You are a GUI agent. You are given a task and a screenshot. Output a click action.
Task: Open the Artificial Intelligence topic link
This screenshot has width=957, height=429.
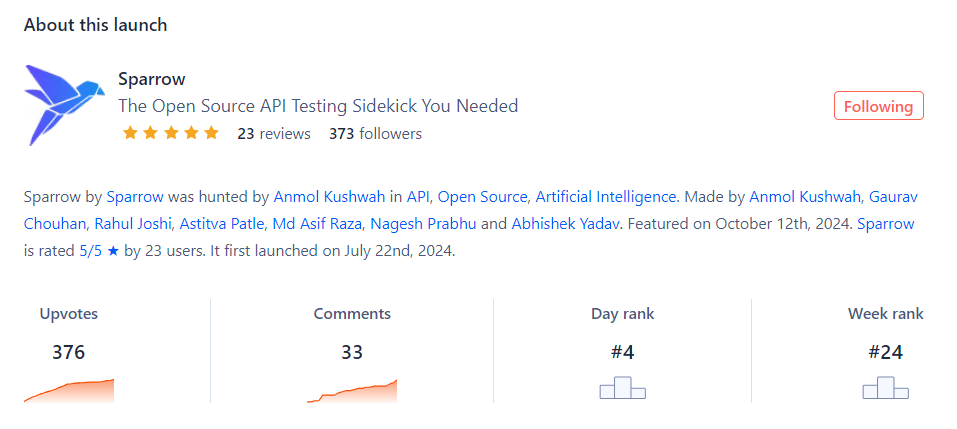point(606,197)
